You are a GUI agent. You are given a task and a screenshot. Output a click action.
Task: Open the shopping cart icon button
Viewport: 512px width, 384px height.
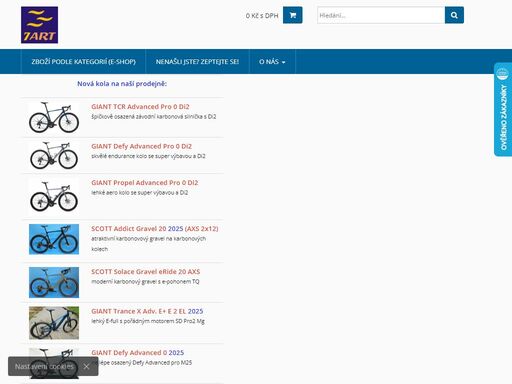[293, 15]
